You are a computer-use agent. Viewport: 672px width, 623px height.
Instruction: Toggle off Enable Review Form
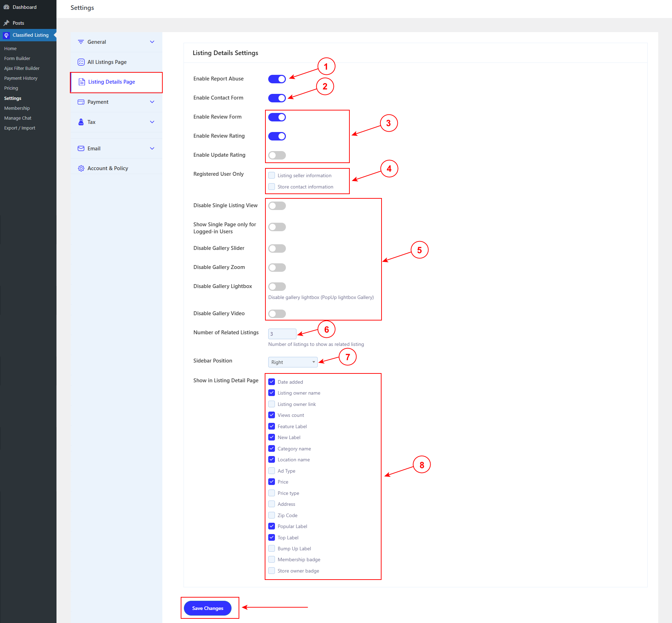[277, 117]
